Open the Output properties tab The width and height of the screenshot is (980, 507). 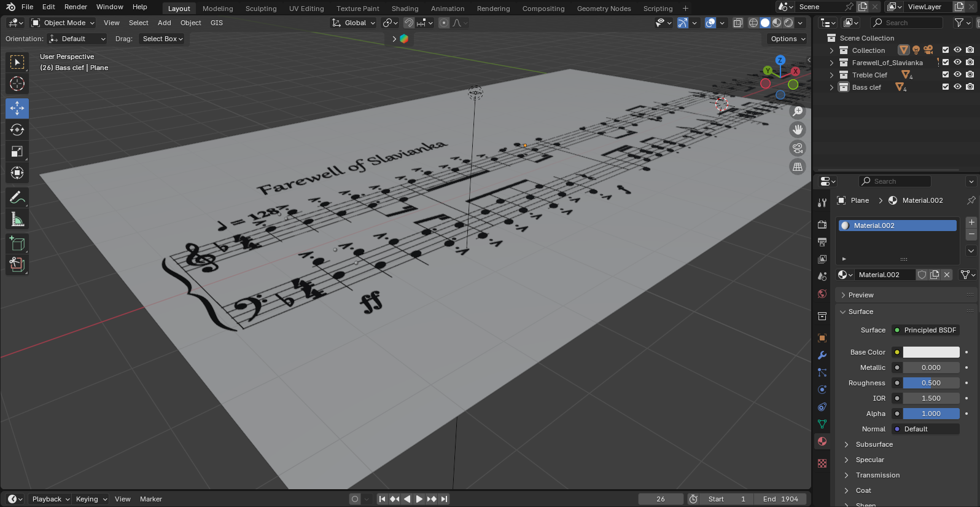(822, 242)
